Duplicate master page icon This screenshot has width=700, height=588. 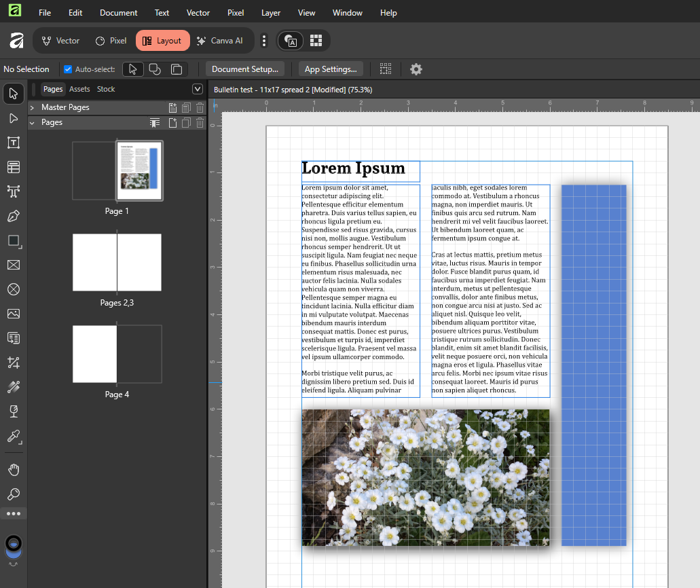(186, 107)
